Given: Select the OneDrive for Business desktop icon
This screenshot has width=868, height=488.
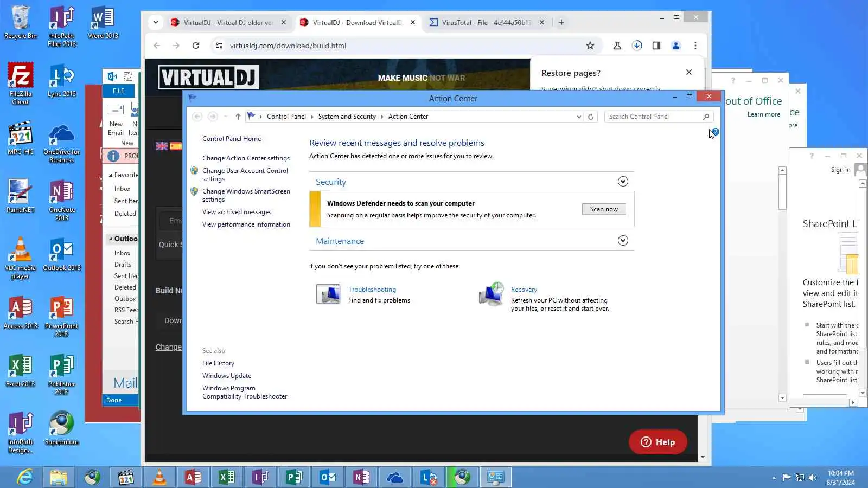Looking at the screenshot, I should (x=62, y=144).
